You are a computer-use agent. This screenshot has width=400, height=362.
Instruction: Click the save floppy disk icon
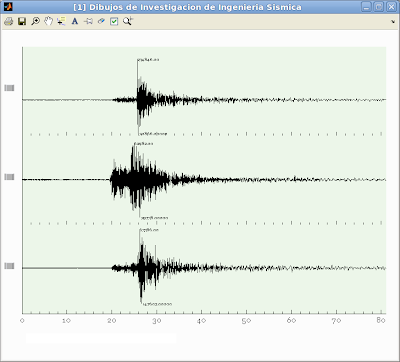[22, 22]
